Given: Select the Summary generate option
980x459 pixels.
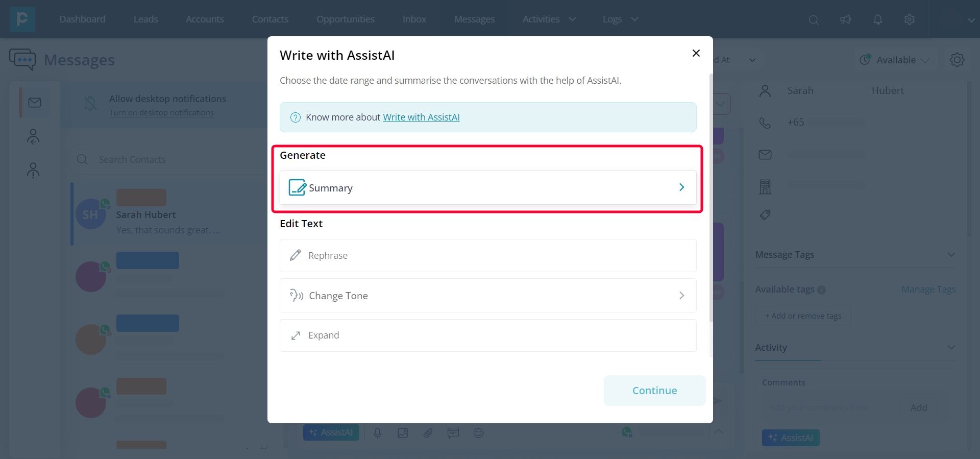Looking at the screenshot, I should (x=487, y=188).
